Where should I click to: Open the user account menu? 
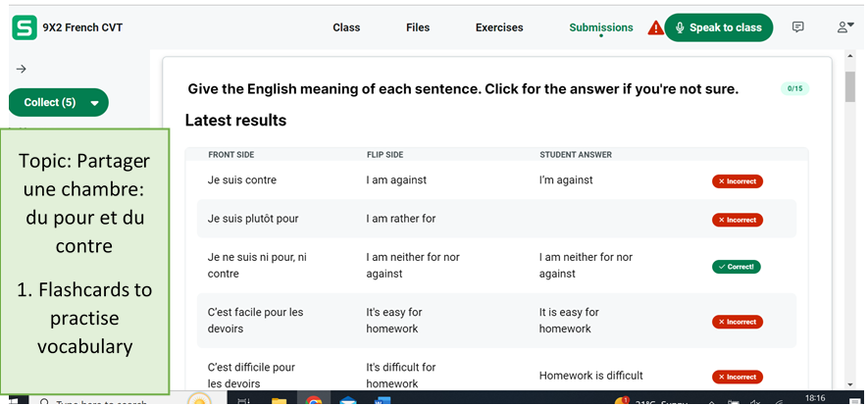tap(844, 27)
